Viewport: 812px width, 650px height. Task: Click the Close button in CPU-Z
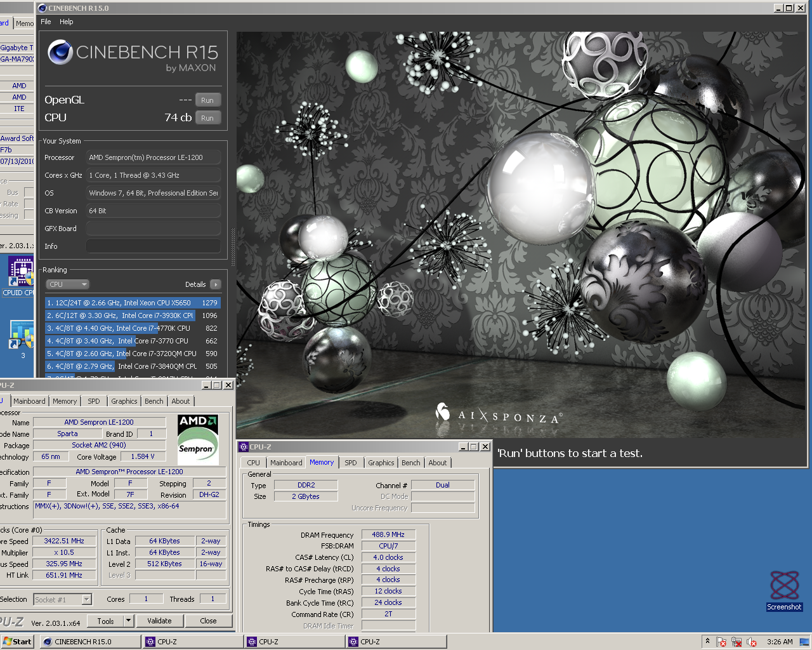208,621
